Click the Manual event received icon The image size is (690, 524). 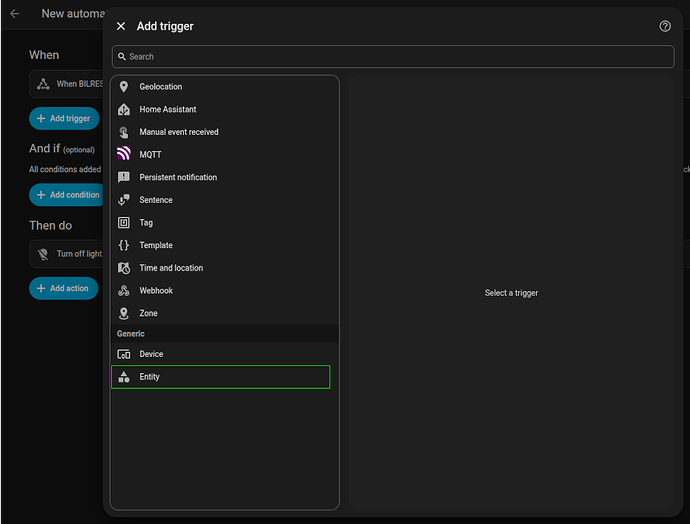(124, 132)
